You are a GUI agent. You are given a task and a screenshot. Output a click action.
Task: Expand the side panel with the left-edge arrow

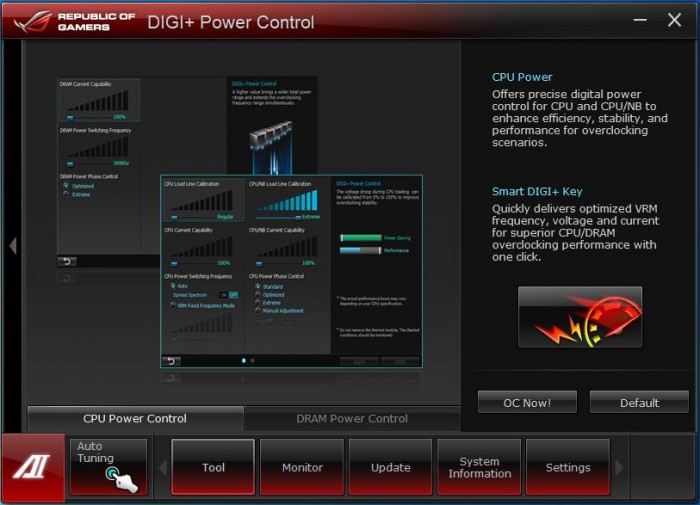(12, 245)
